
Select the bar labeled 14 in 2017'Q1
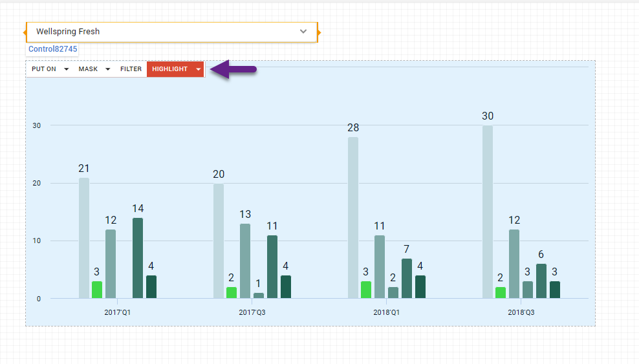(x=138, y=258)
